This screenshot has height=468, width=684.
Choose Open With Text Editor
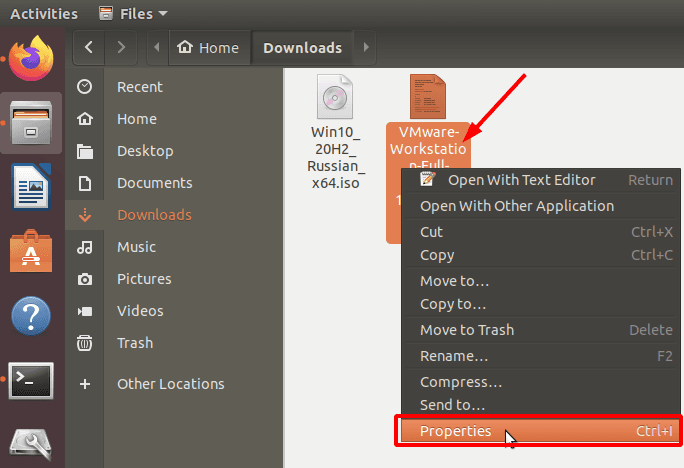tap(540, 180)
